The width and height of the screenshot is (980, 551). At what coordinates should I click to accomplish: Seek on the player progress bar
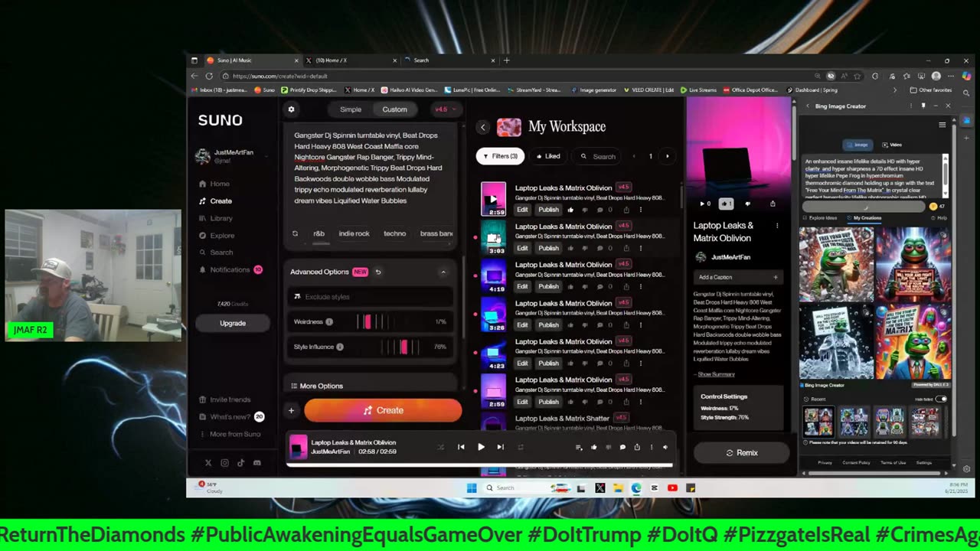pyautogui.click(x=479, y=465)
